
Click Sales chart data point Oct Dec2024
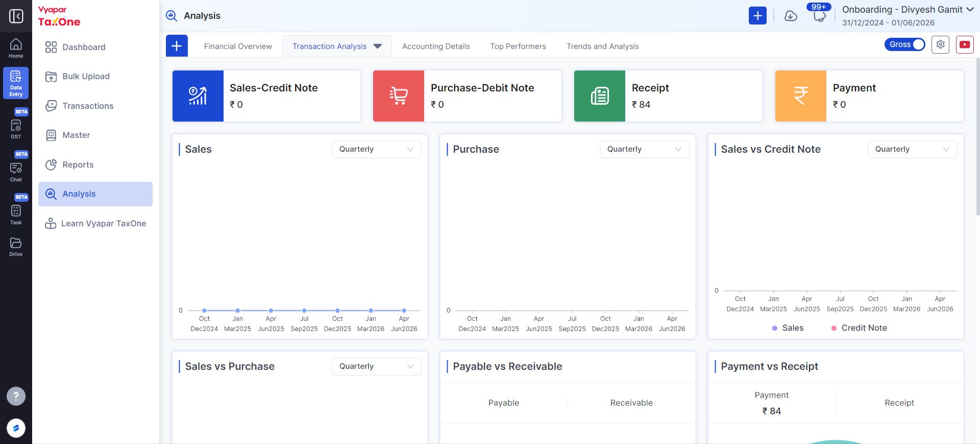(204, 311)
